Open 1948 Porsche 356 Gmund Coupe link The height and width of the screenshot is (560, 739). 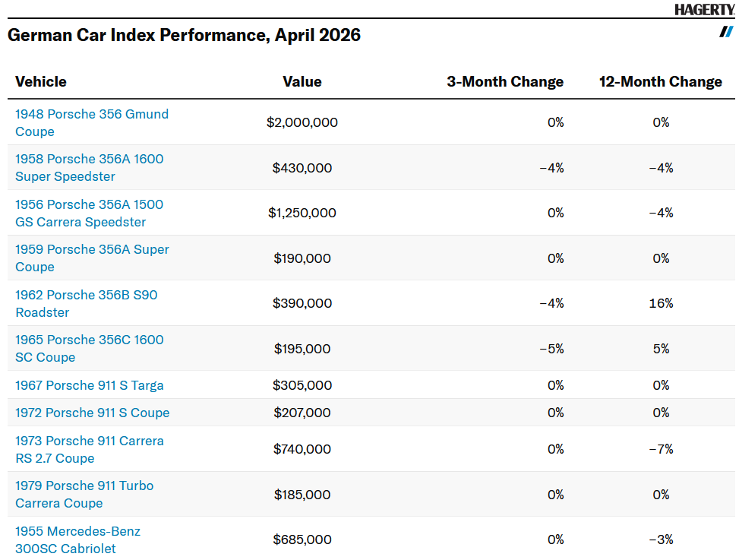[91, 122]
